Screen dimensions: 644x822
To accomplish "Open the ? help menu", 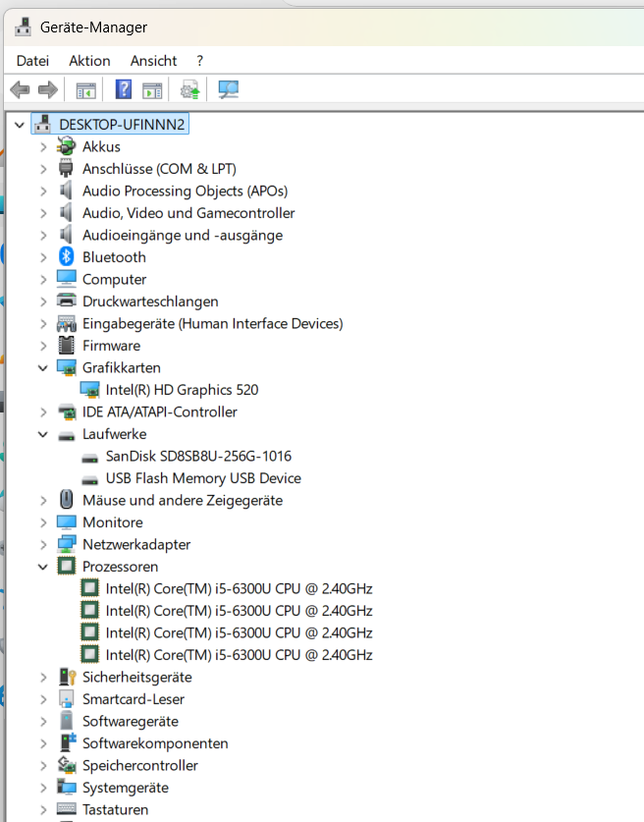I will [x=199, y=61].
